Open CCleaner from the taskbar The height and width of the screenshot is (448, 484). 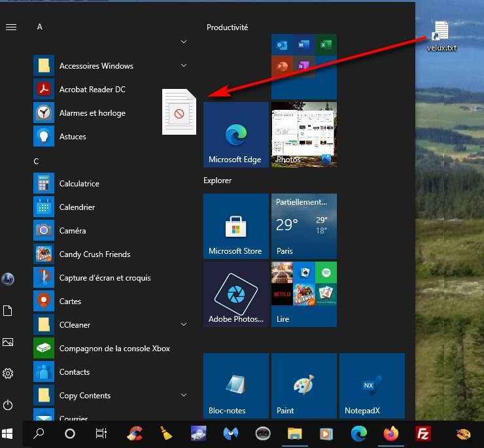135,434
